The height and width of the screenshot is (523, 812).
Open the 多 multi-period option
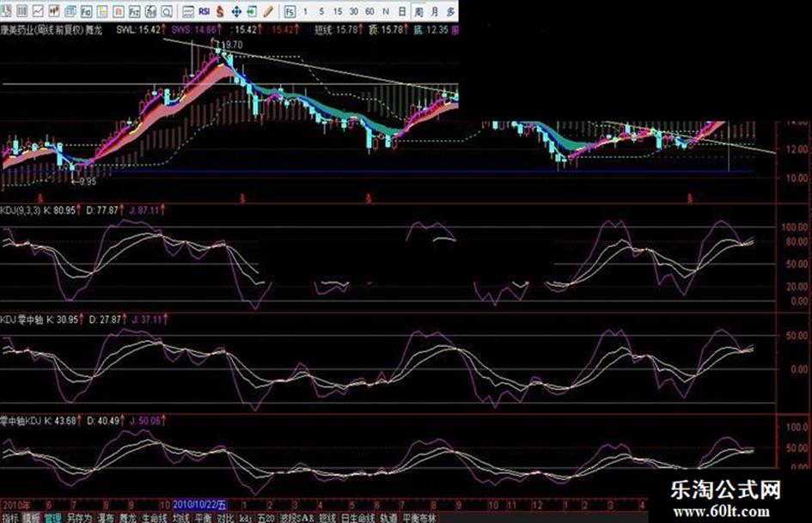(449, 11)
